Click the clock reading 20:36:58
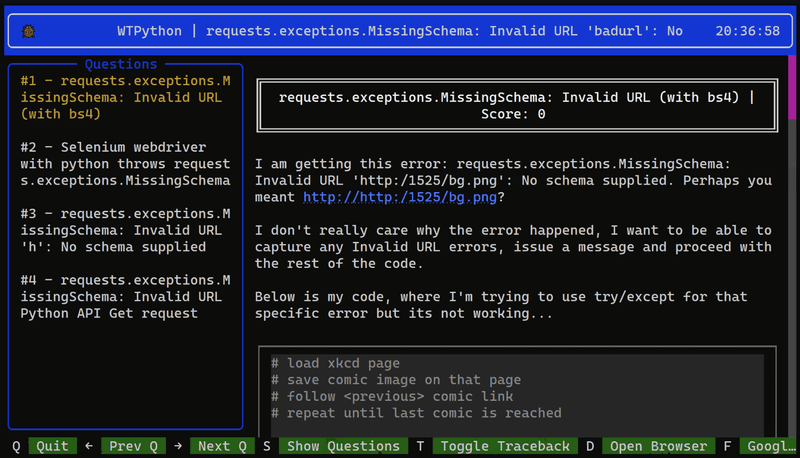Screen dimensions: 800x458 [x=747, y=31]
